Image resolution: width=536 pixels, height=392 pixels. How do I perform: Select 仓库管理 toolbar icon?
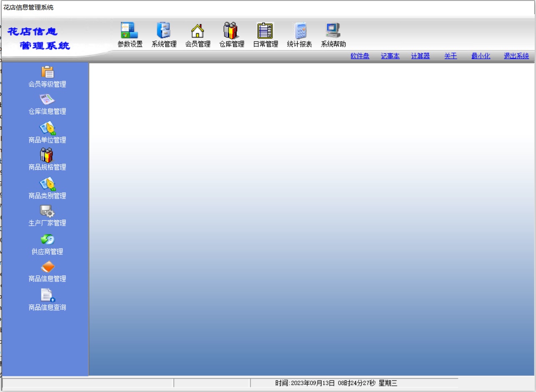(231, 31)
